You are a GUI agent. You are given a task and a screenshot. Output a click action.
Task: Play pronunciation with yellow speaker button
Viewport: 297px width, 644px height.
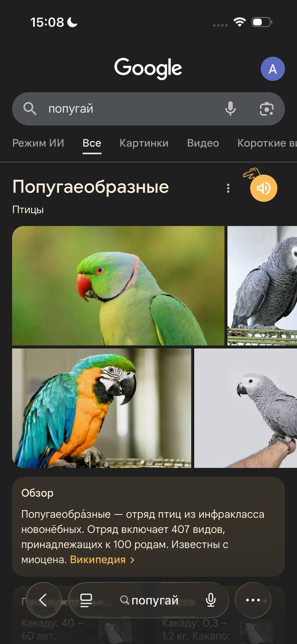[x=264, y=188]
